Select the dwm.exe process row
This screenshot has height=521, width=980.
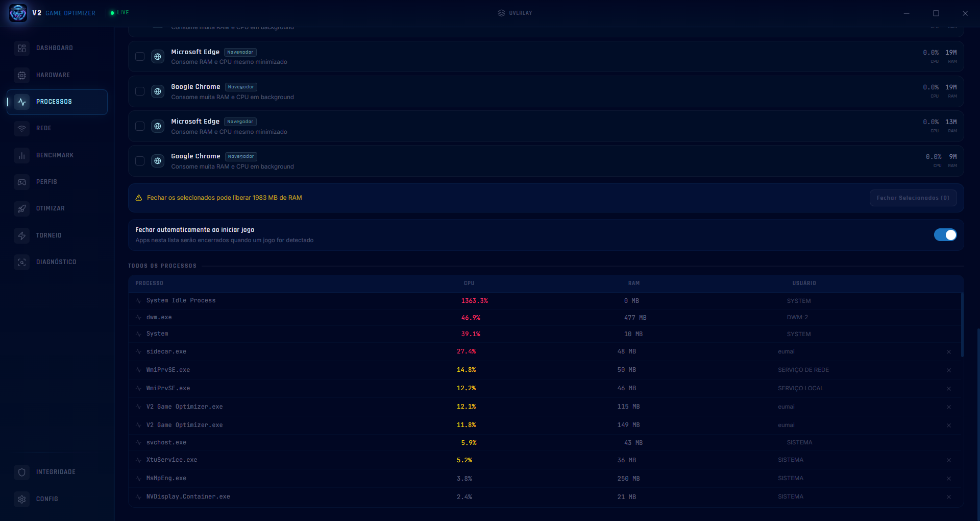pos(545,318)
